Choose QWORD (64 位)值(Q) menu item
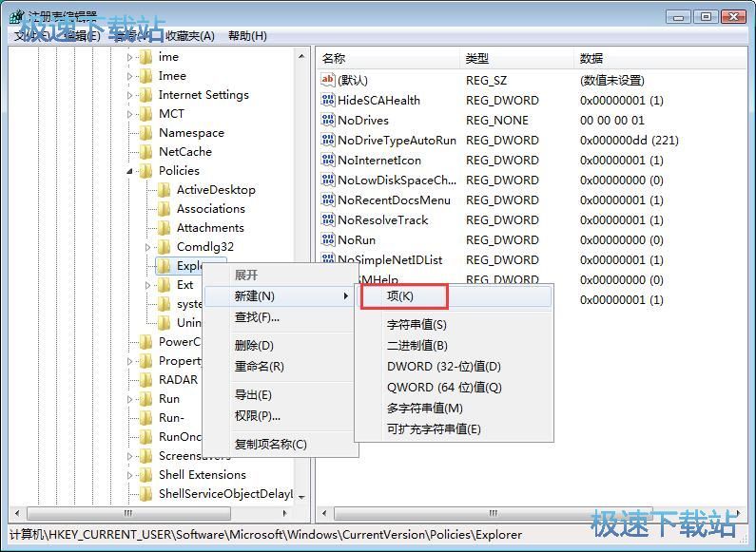The image size is (756, 552). (456, 388)
